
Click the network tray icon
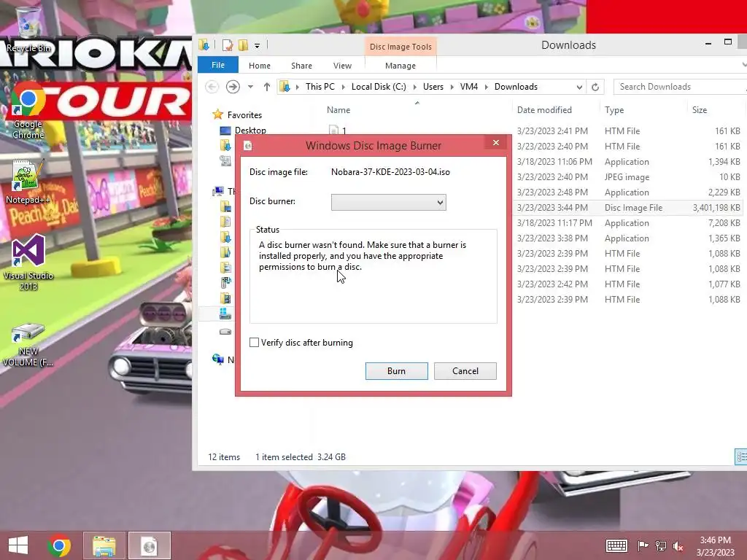pyautogui.click(x=661, y=545)
